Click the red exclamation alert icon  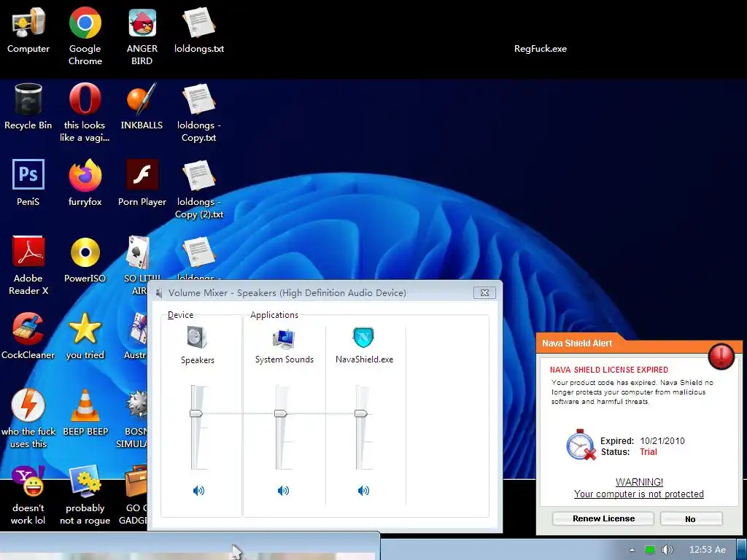coord(721,356)
